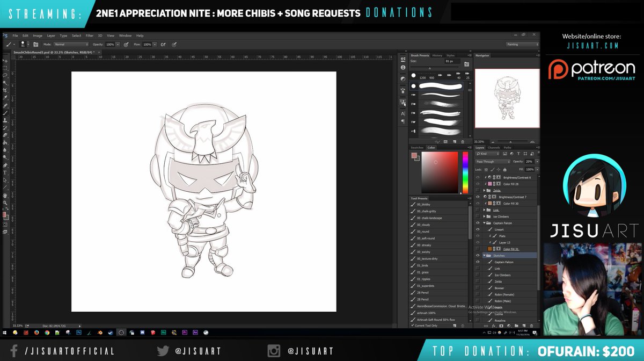Open the Brush panel toggle icon
Screen dimensions: 644x361
(x=36, y=44)
